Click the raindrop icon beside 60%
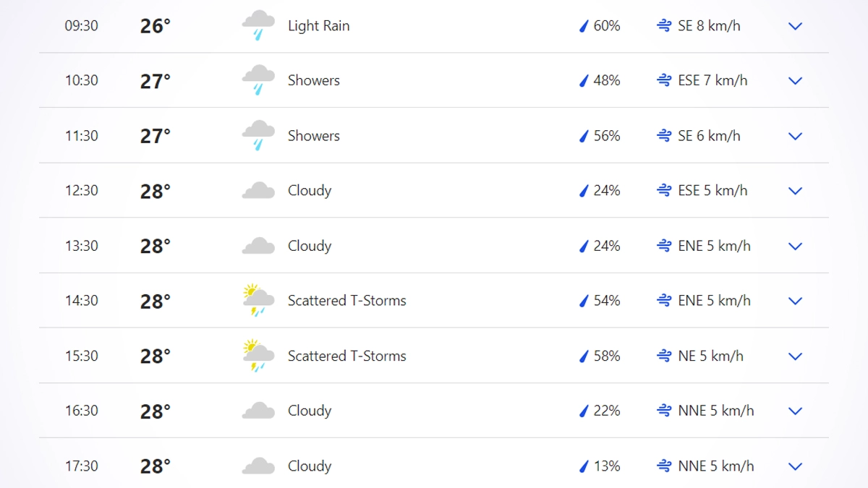This screenshot has width=868, height=488. click(x=584, y=26)
